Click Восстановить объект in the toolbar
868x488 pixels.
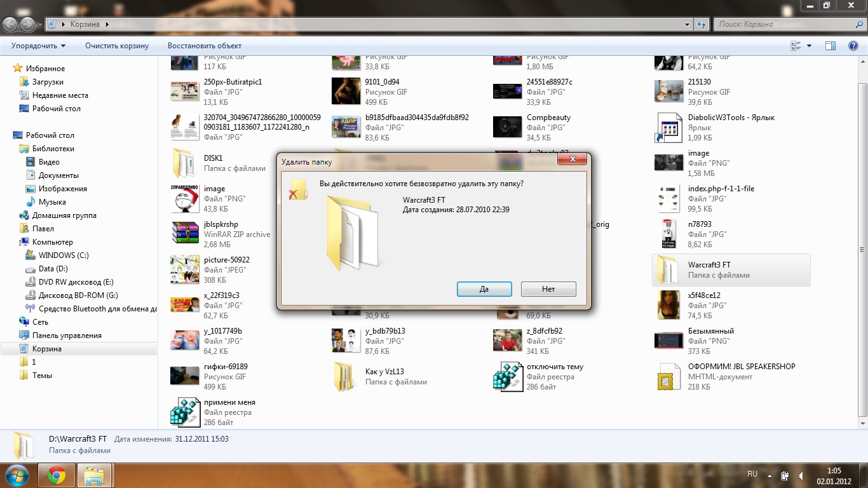tap(205, 46)
